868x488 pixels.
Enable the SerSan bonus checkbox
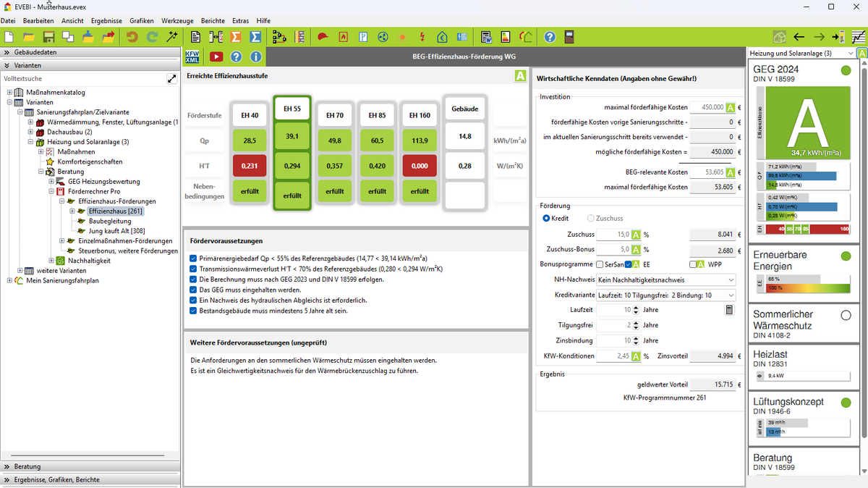pyautogui.click(x=600, y=264)
